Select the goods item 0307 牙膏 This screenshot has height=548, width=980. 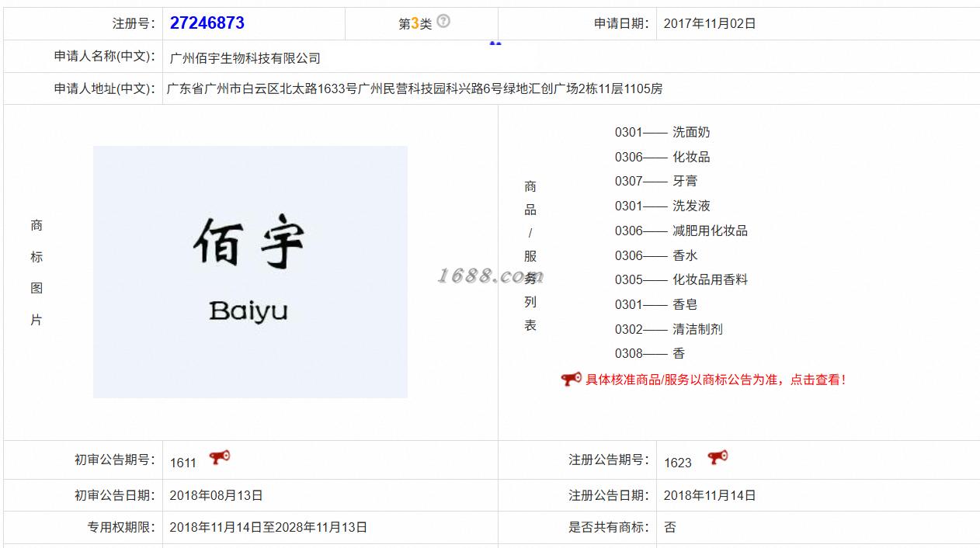pos(656,181)
